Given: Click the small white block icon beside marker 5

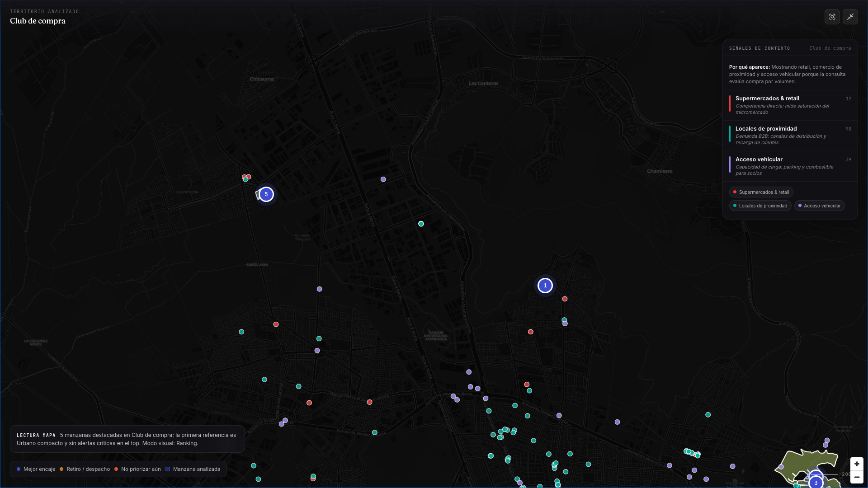Looking at the screenshot, I should (259, 194).
